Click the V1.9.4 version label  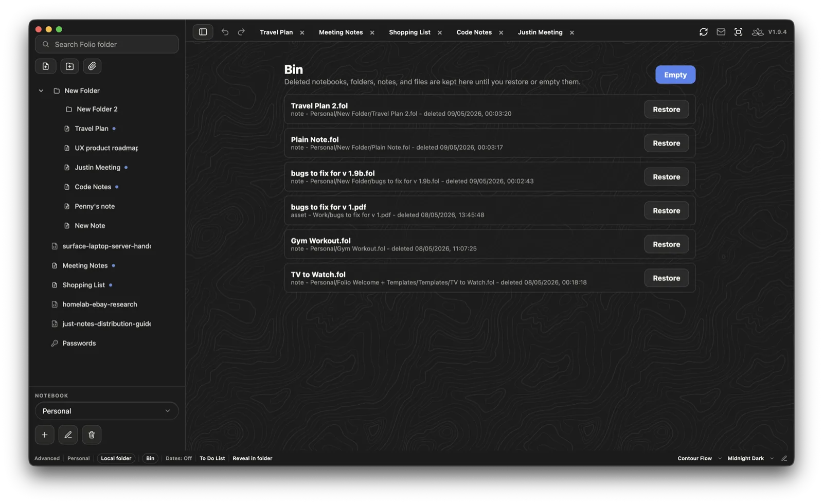[777, 32]
